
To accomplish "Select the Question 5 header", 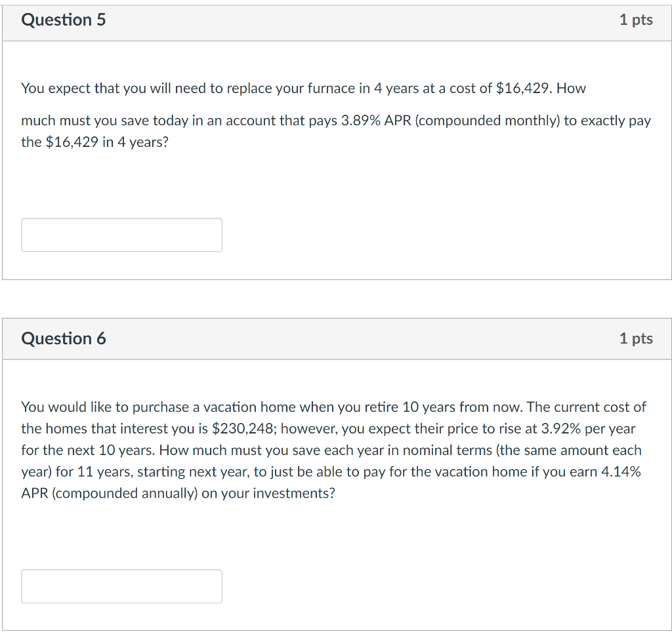I will point(63,20).
